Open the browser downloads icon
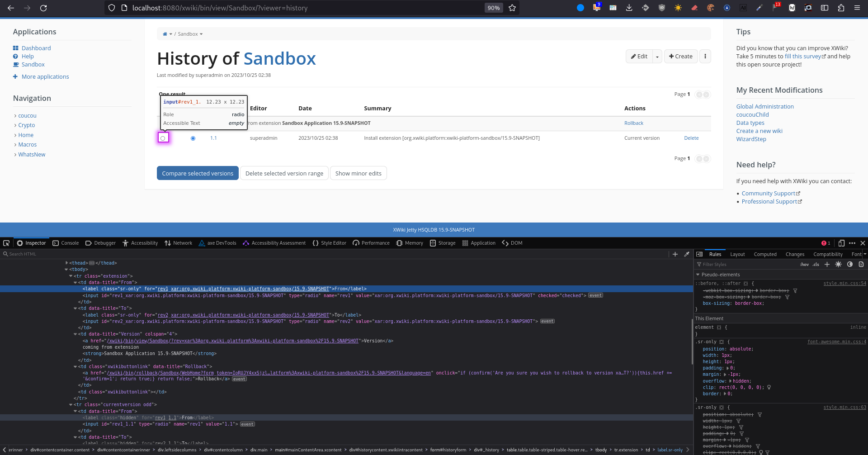Image resolution: width=868 pixels, height=455 pixels. click(629, 8)
